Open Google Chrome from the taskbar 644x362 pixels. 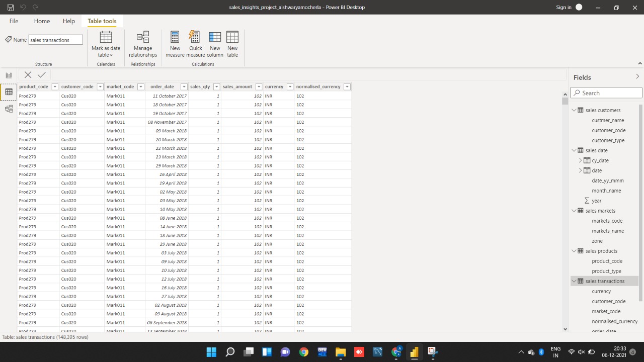point(304,352)
